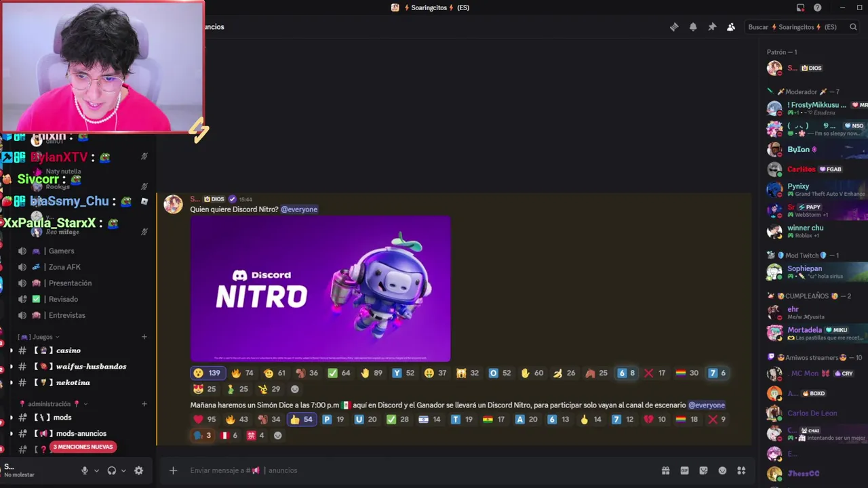Click the message input for anuncios
This screenshot has width=868, height=488.
(420, 470)
